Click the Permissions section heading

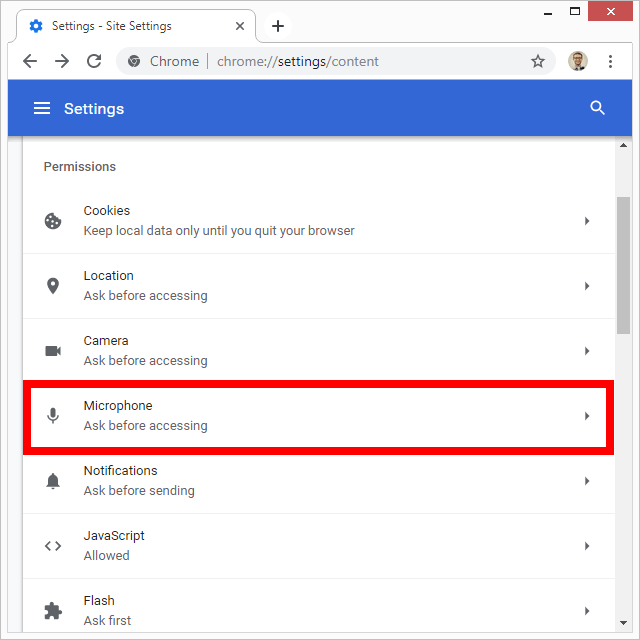[80, 167]
